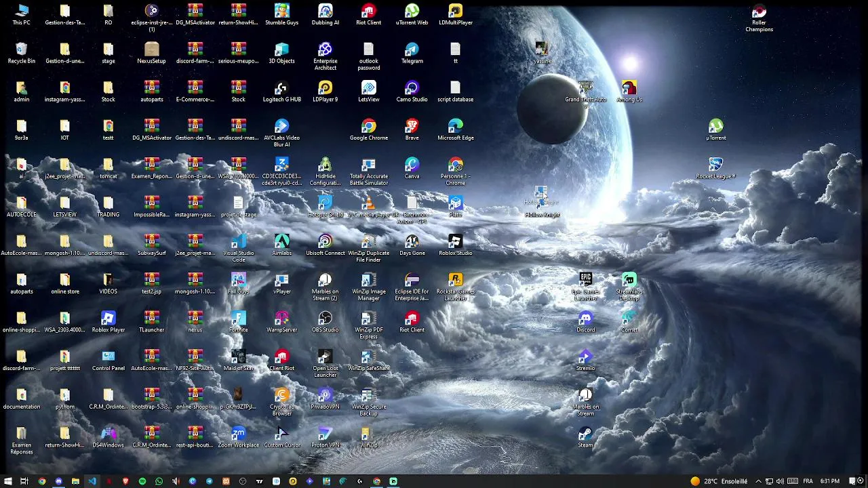The height and width of the screenshot is (488, 868).
Task: Open the Telegram desktop shortcut
Action: click(x=412, y=54)
